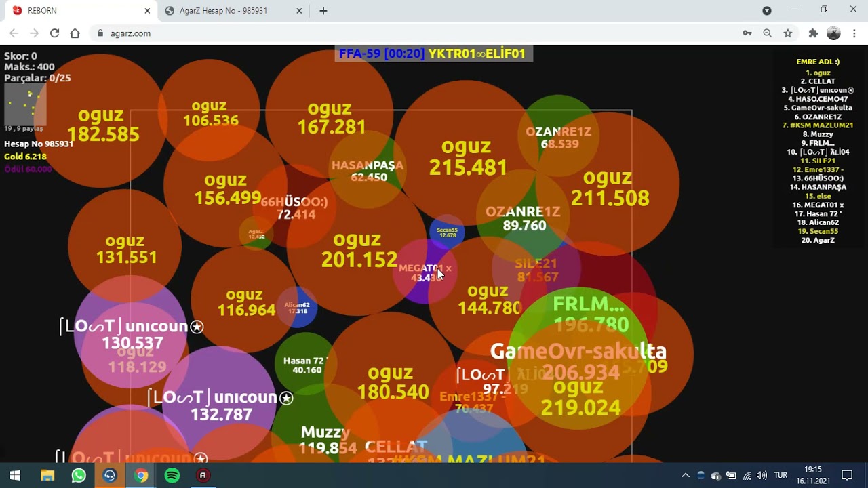Image resolution: width=868 pixels, height=488 pixels.
Task: Select leaderboard entry 18. Alican62
Action: click(x=818, y=222)
